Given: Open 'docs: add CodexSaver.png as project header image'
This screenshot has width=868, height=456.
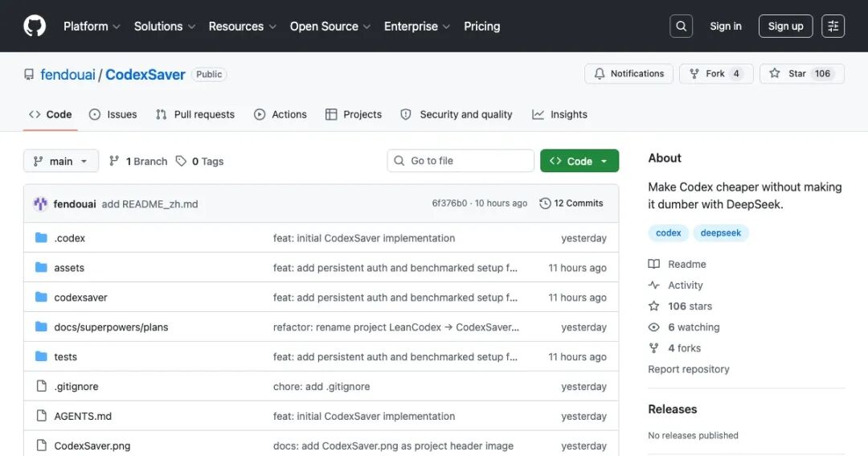Looking at the screenshot, I should pyautogui.click(x=393, y=446).
